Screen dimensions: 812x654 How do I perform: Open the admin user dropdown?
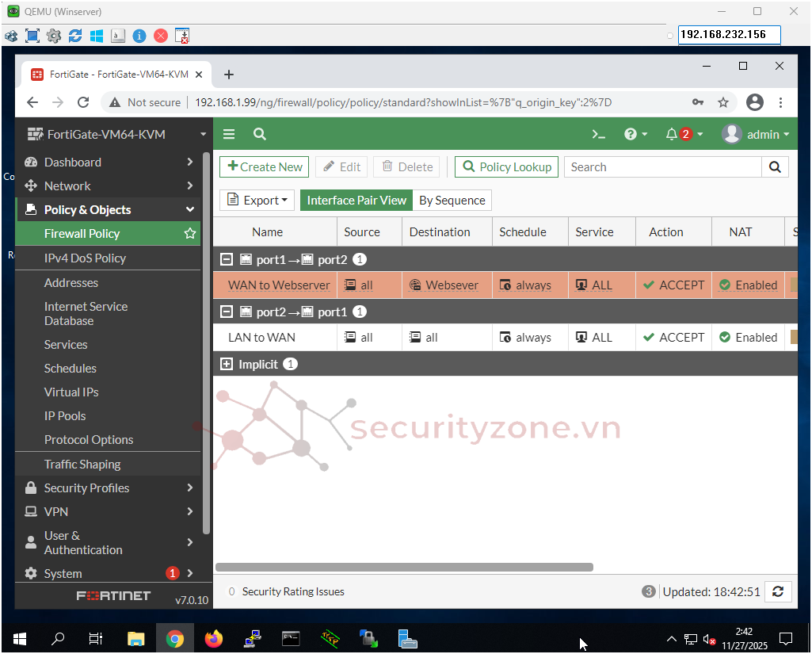click(757, 135)
